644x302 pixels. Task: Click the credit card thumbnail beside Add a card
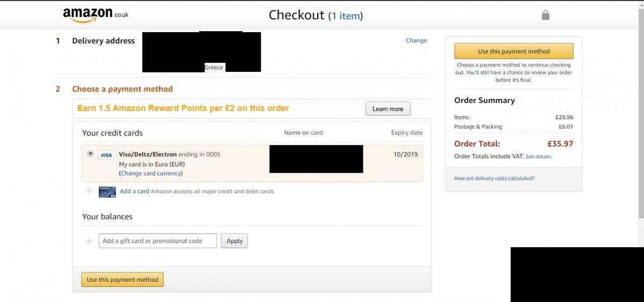coord(107,191)
